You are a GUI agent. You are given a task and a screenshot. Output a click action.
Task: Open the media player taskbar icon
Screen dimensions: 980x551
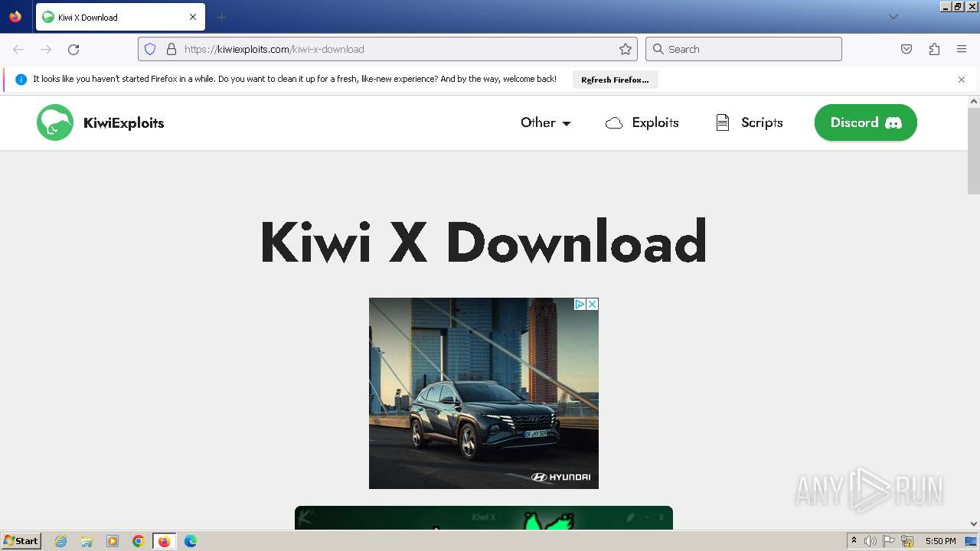113,541
